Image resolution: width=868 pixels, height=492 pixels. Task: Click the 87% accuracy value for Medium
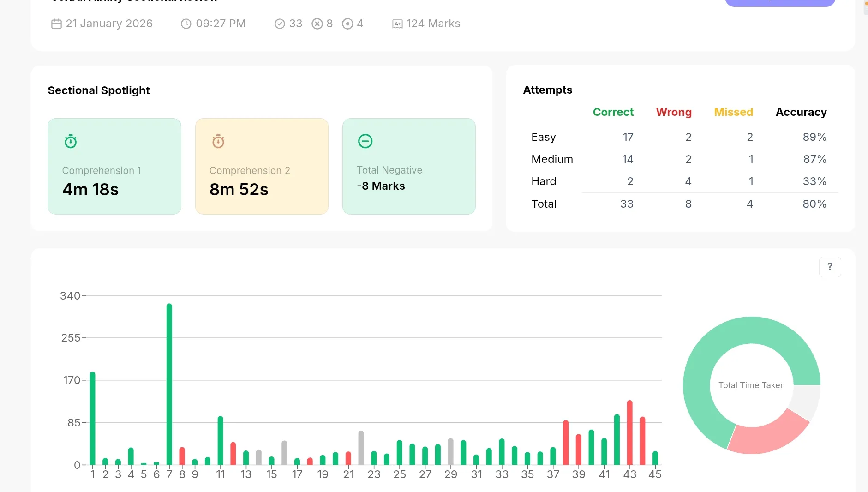814,159
